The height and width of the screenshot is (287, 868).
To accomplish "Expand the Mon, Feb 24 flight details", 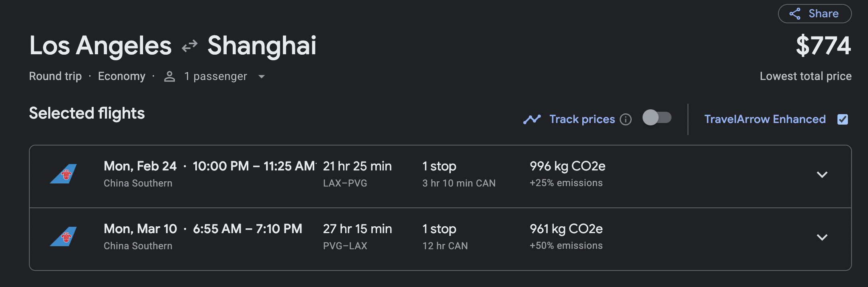I will pyautogui.click(x=822, y=174).
